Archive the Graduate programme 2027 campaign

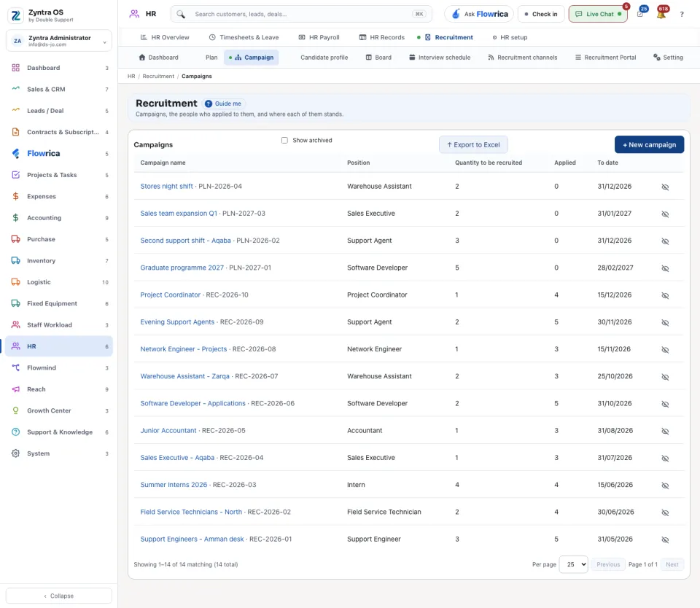(665, 268)
